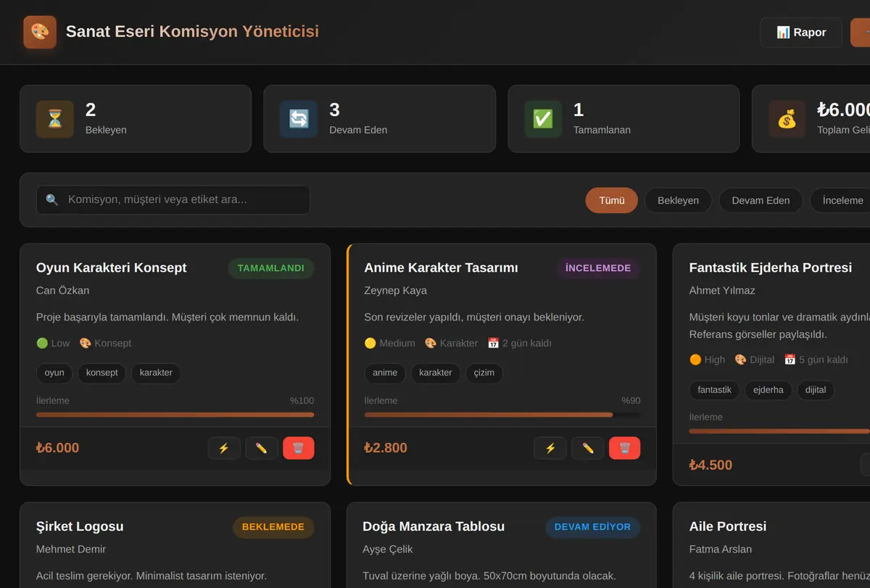The image size is (870, 588).
Task: Click client name Can Özkan
Action: [63, 291]
